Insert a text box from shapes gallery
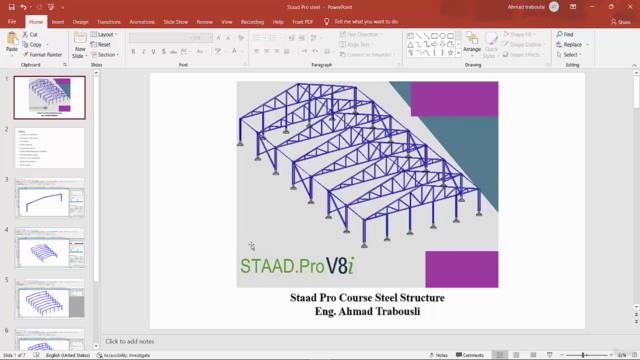 coord(411,36)
